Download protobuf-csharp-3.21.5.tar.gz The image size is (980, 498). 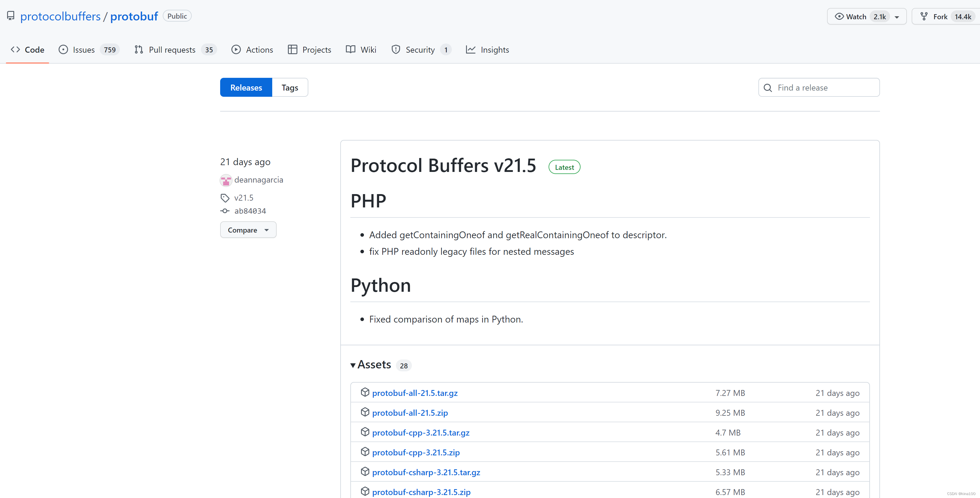(426, 472)
